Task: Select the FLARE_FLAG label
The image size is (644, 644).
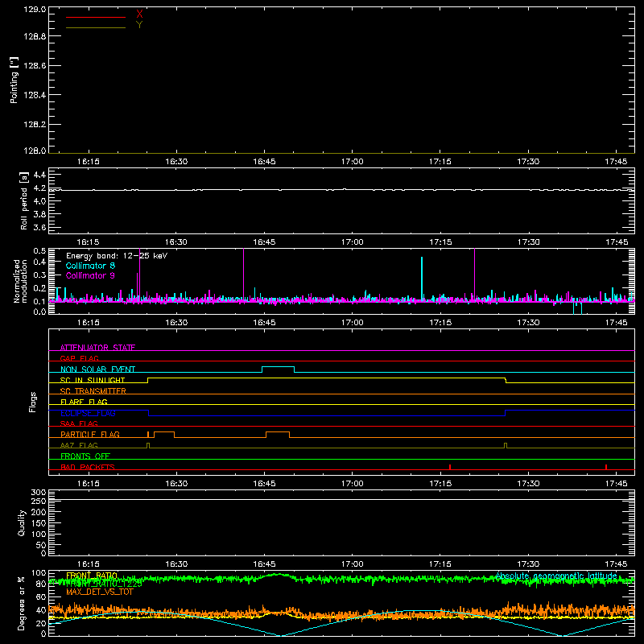Action: click(84, 402)
